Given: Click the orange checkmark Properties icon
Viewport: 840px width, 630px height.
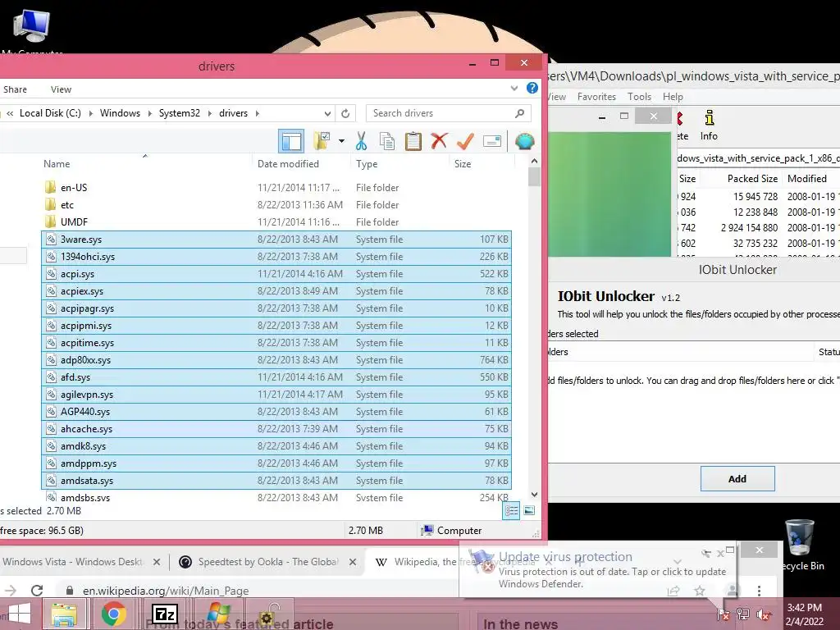Looking at the screenshot, I should pyautogui.click(x=465, y=141).
